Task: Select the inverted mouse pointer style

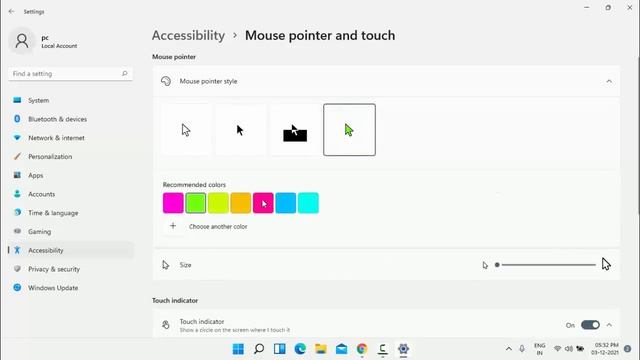Action: click(x=295, y=130)
